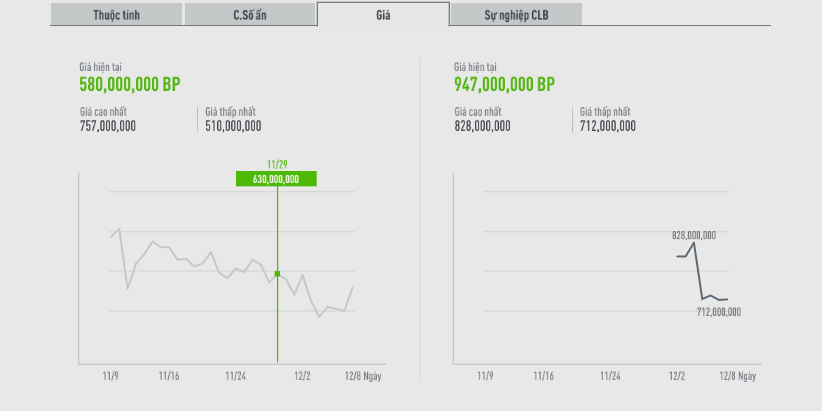
Task: Click the 11/16 date on left chart axis
Action: (x=169, y=376)
